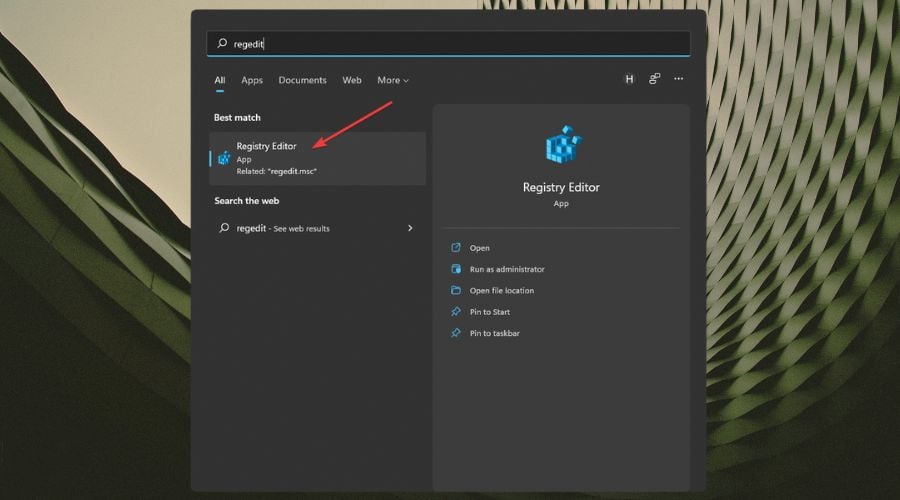
Task: Choose Open in the preview pane
Action: click(479, 248)
